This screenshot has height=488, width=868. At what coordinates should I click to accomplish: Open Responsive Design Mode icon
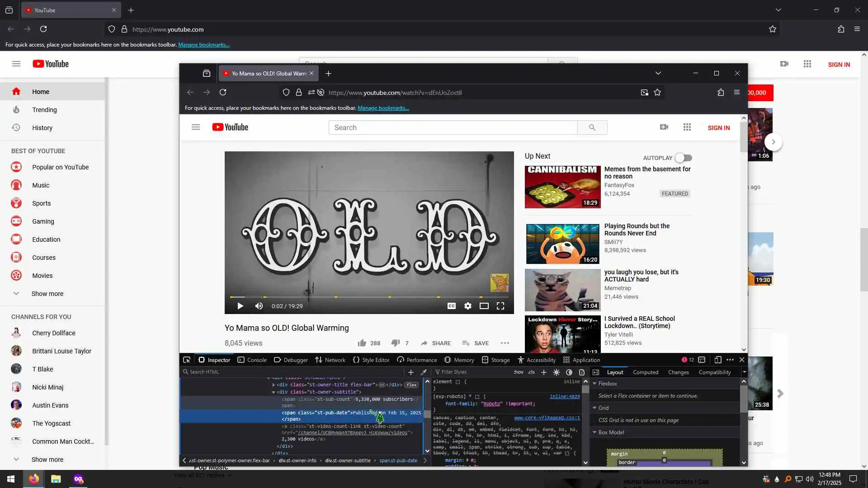click(x=718, y=360)
